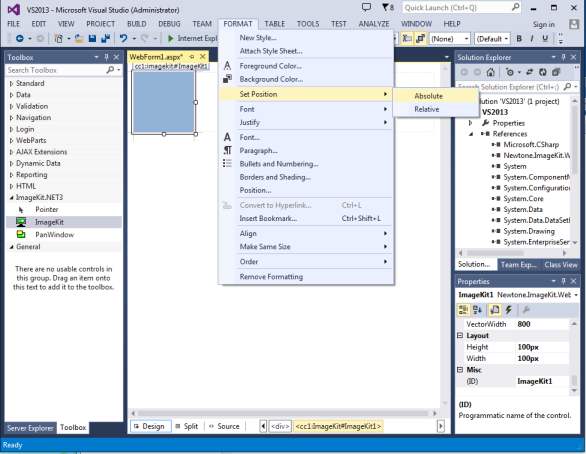This screenshot has width=586, height=454.
Task: Expand the Standard toolbox group
Action: click(x=11, y=84)
